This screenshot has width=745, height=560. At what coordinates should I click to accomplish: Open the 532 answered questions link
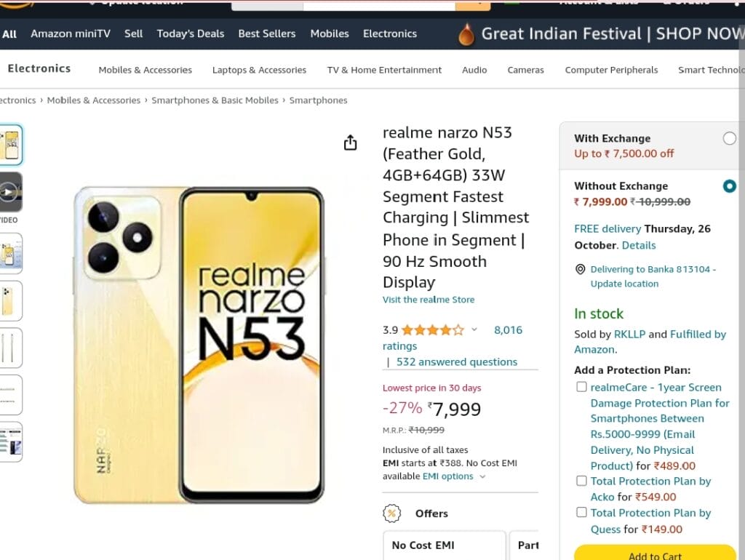point(457,362)
